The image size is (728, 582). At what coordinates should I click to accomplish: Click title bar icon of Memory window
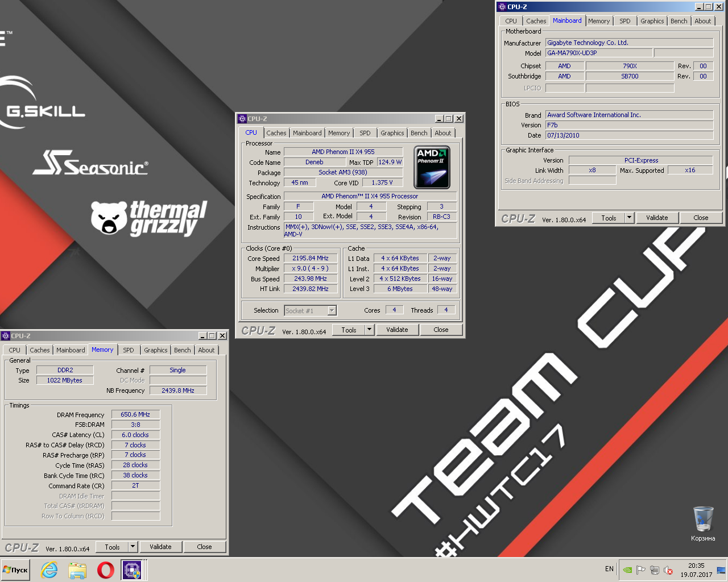coord(6,336)
